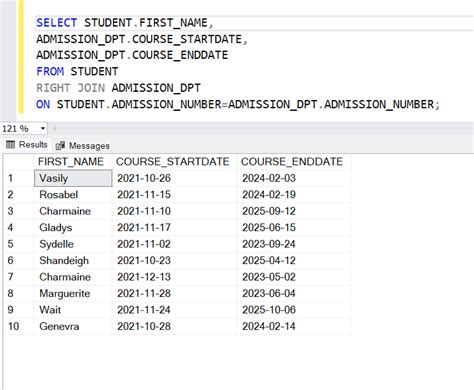The width and height of the screenshot is (474, 390).
Task: Click the horizontal scroll left arrow
Action: tap(54, 128)
